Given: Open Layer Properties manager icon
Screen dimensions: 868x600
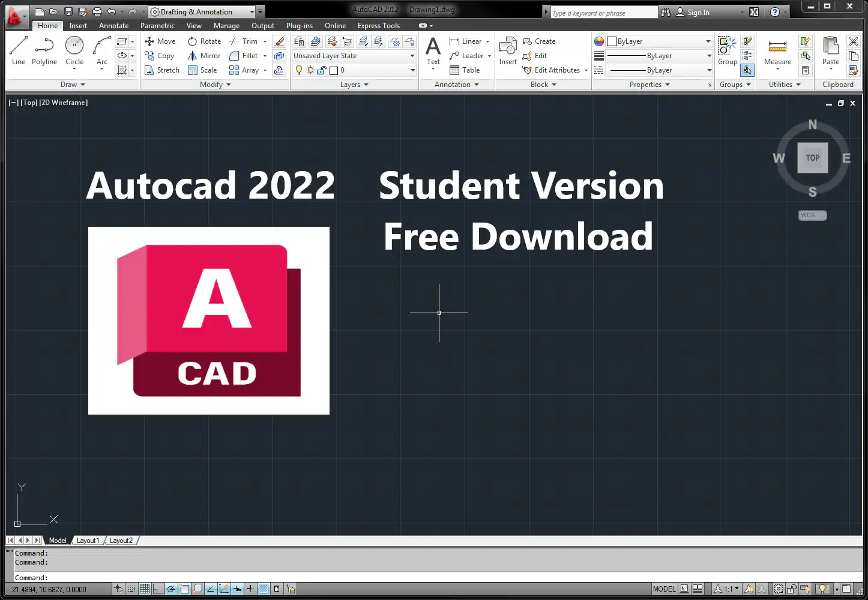Looking at the screenshot, I should [x=299, y=41].
